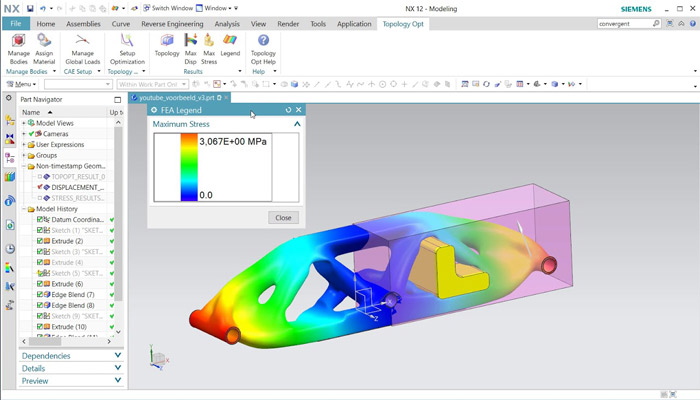
Task: Maximize the Part Navigator panel
Action: [117, 100]
